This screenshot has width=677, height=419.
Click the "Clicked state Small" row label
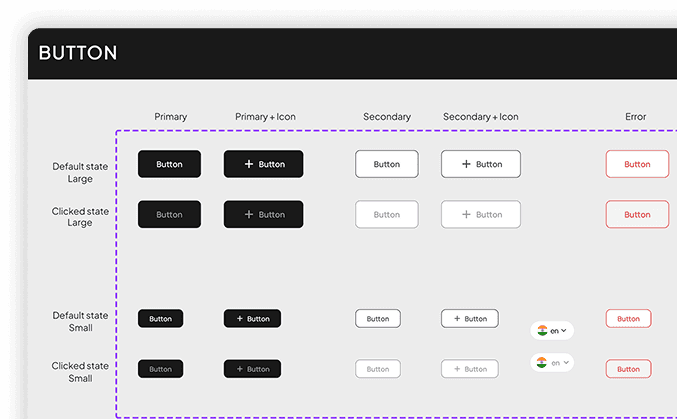coord(80,372)
